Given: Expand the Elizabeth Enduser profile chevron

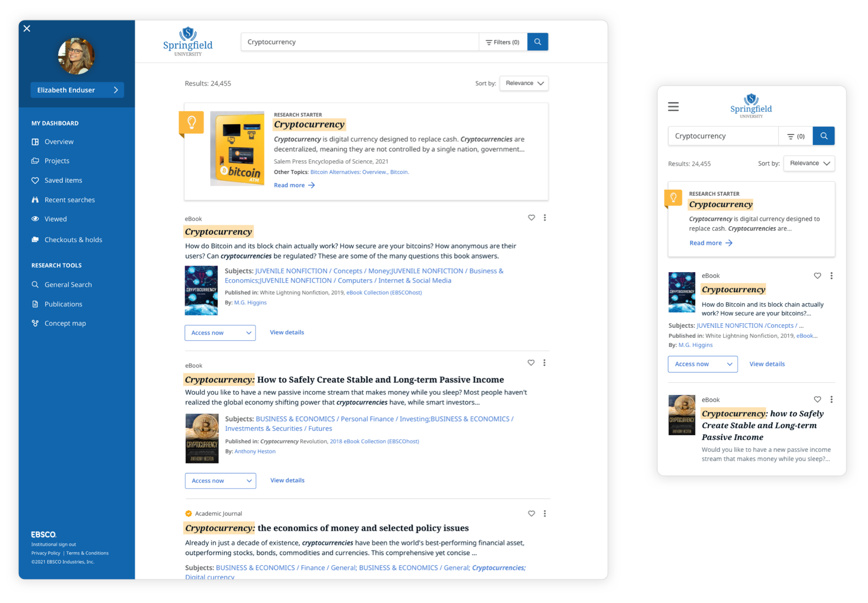Looking at the screenshot, I should (116, 90).
